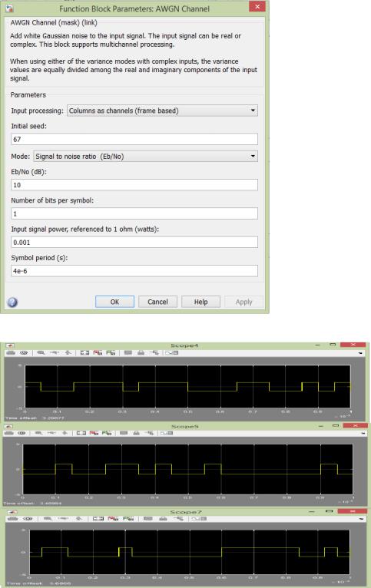This screenshot has height=588, width=371.
Task: Click the Eb/No (dB) input field
Action: [134, 185]
